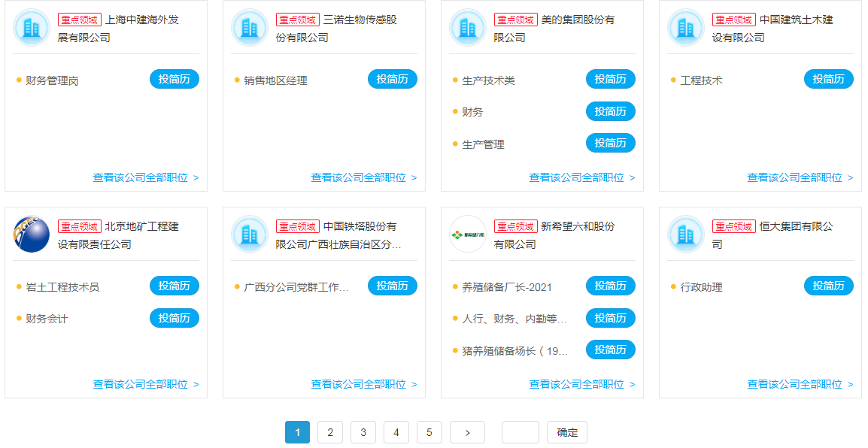
Task: Click the 北京地矿工程建设 globe logo
Action: (32, 235)
